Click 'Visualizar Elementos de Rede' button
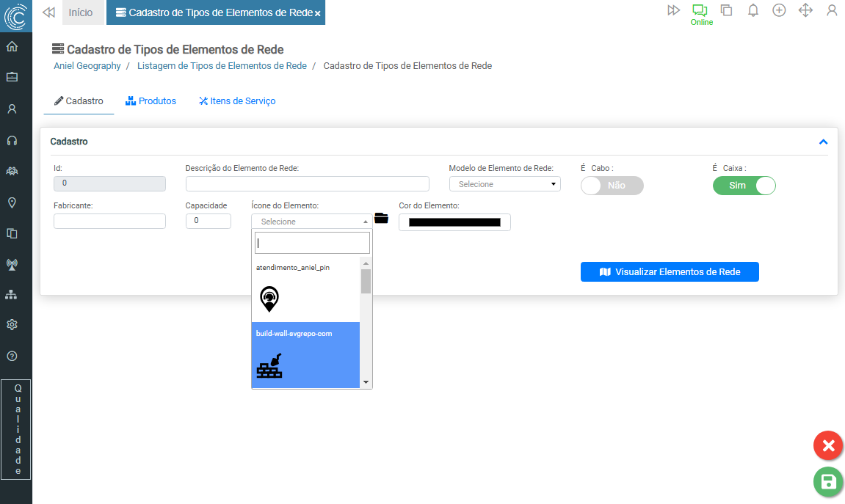 pos(669,272)
